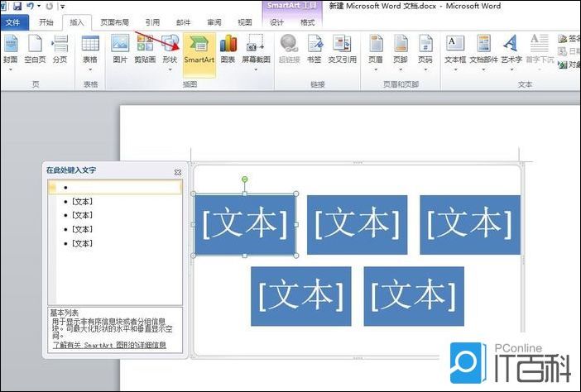Open the 文件 file menu
This screenshot has height=392, width=581.
(x=12, y=22)
